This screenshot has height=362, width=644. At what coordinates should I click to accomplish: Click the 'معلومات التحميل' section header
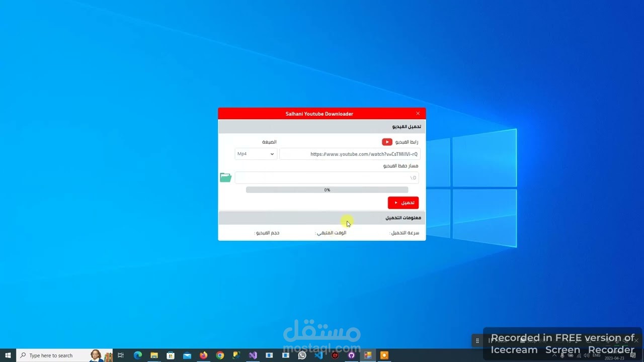coord(403,218)
